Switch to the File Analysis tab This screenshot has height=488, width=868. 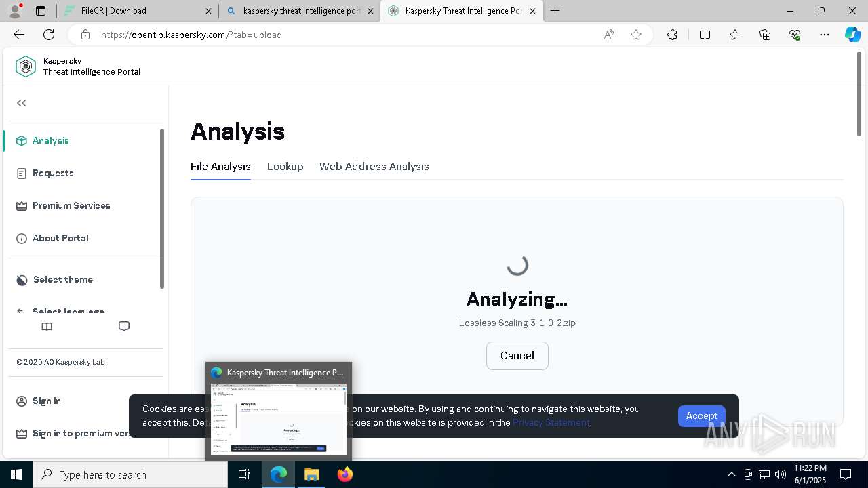[x=220, y=166]
